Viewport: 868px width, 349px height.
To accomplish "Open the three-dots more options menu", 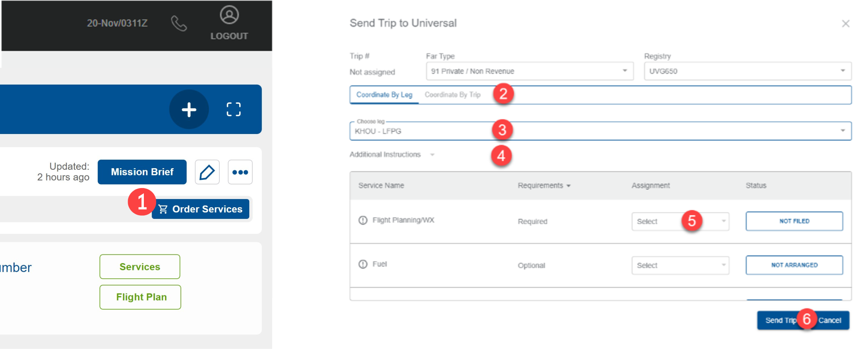I will [240, 172].
